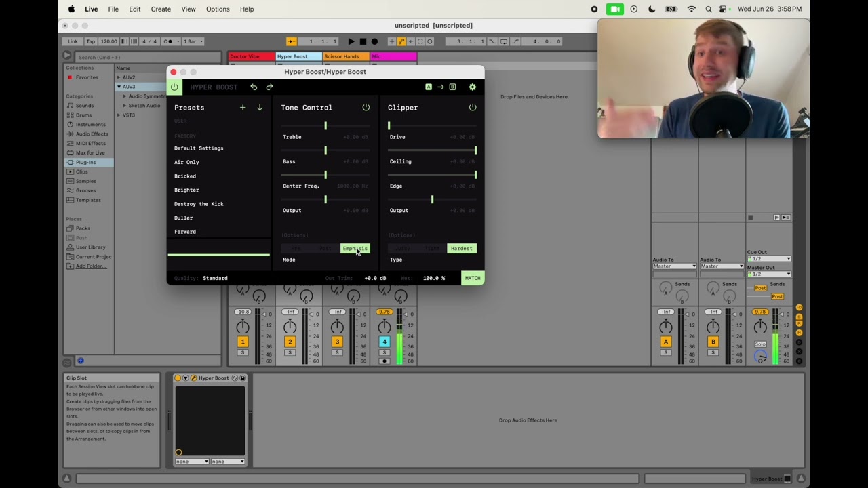The width and height of the screenshot is (868, 488).
Task: Open the MIDI Effects browser category
Action: point(90,144)
